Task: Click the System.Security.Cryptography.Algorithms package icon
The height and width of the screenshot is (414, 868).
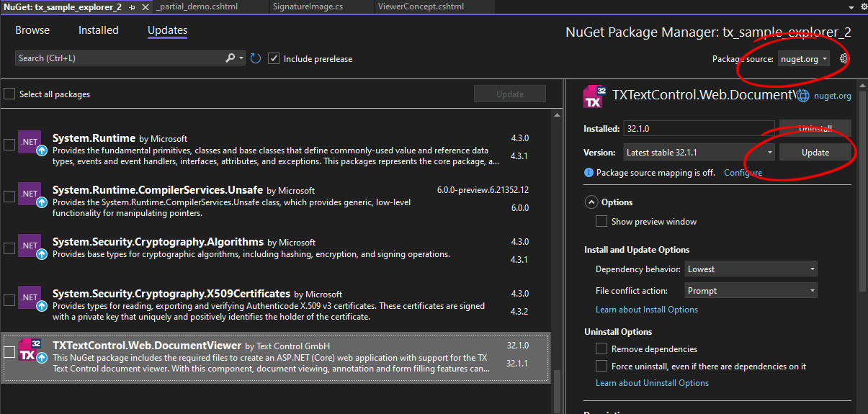Action: pos(31,248)
